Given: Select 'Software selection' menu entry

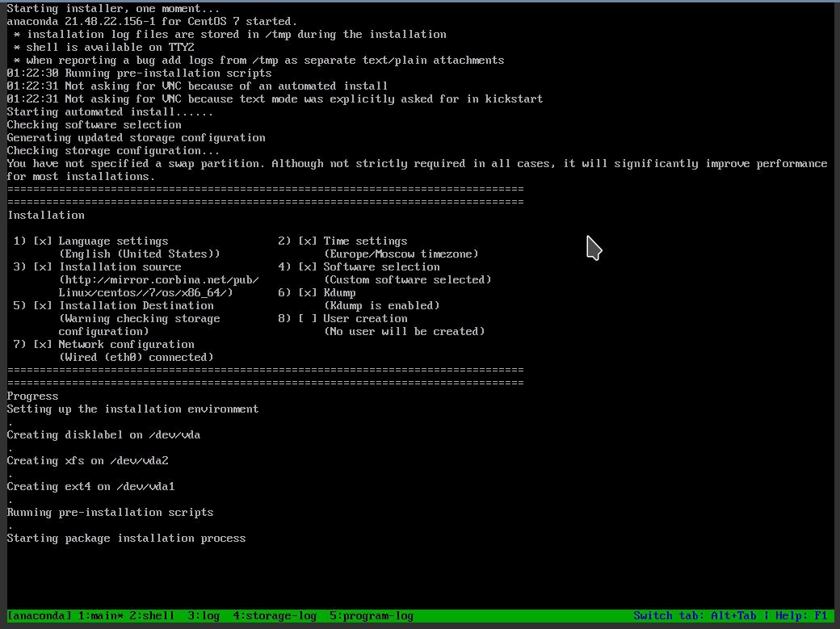Looking at the screenshot, I should (381, 266).
